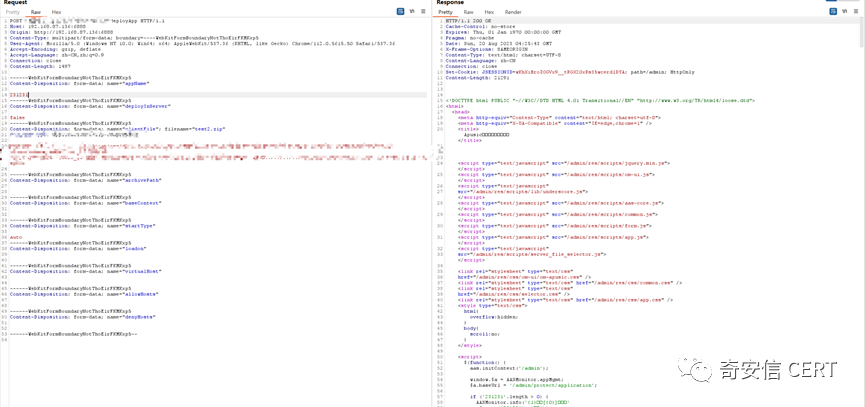Click the form-data name="appName" line
This screenshot has height=407, width=865.
(79, 83)
